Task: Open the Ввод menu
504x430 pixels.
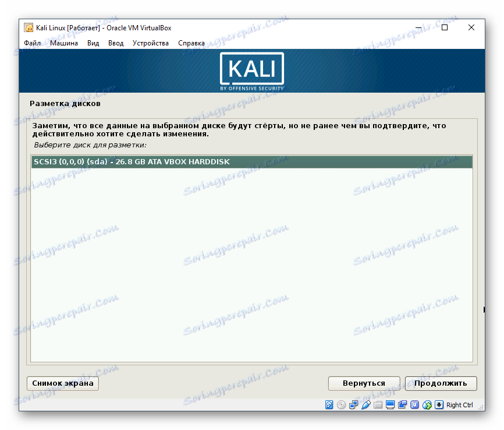Action: (116, 43)
